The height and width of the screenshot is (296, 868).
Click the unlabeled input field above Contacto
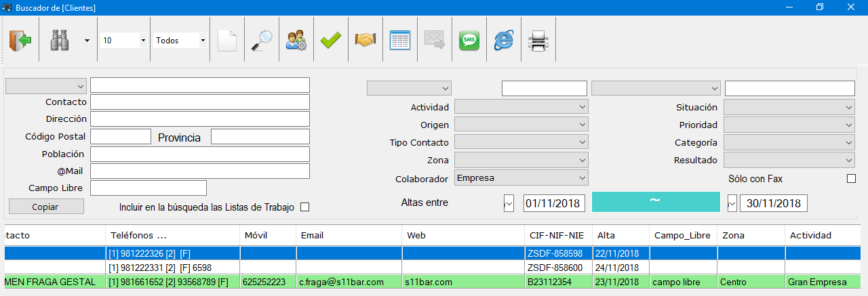tap(200, 85)
